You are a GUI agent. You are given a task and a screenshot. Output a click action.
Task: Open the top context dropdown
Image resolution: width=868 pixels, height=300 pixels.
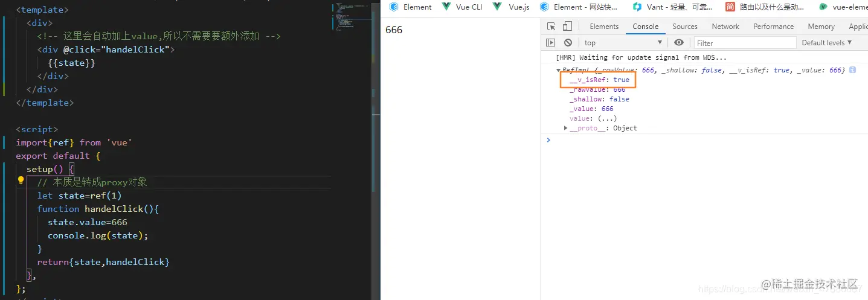pyautogui.click(x=623, y=43)
